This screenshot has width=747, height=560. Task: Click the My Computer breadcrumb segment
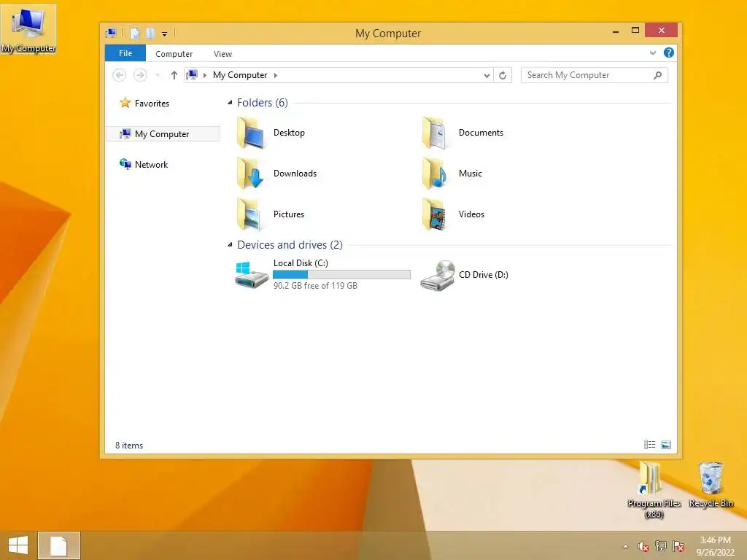coord(239,75)
